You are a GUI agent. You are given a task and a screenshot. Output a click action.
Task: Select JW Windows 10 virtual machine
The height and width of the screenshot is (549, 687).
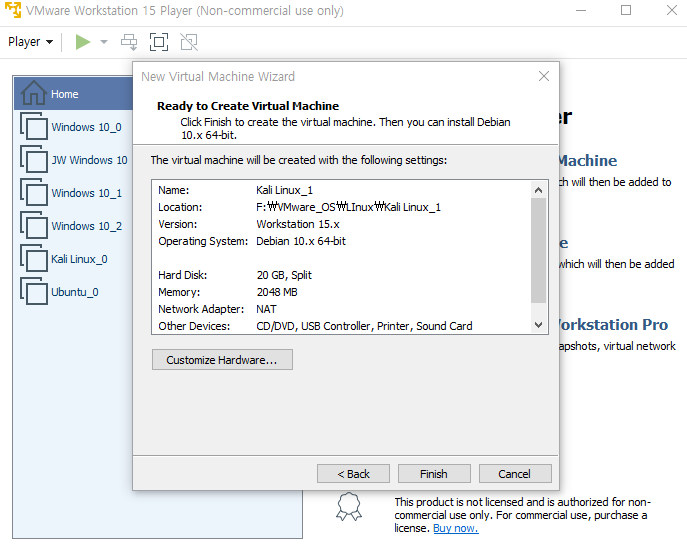[89, 160]
